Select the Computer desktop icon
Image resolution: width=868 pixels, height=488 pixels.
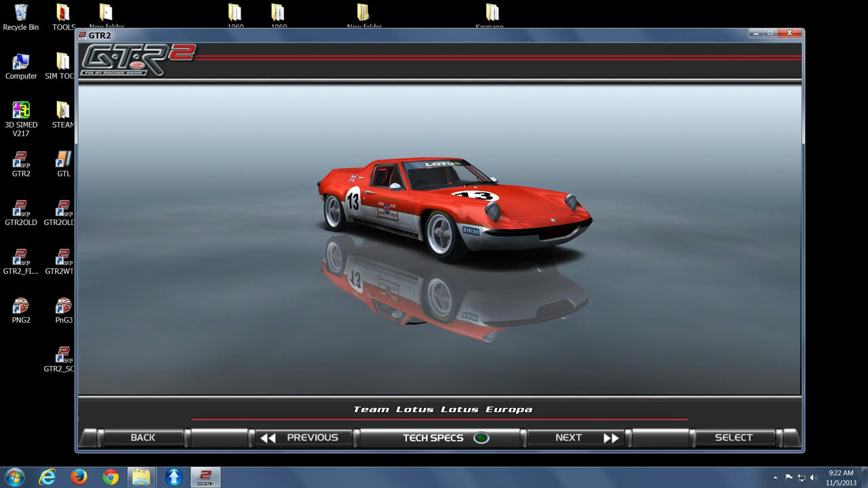tap(21, 66)
